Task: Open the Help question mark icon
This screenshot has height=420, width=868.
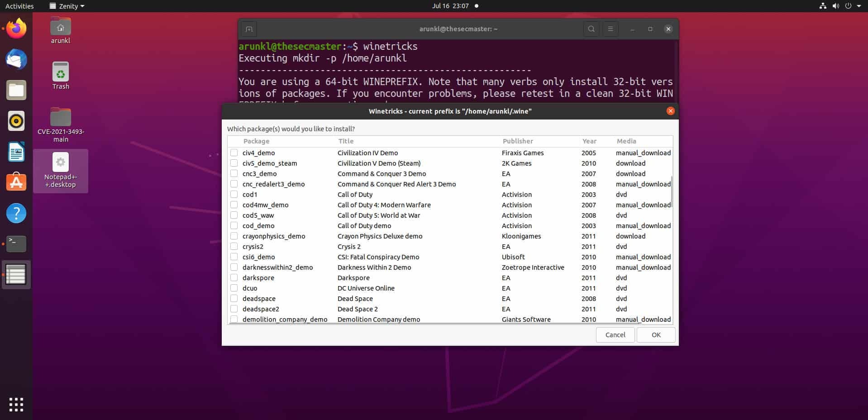Action: click(x=16, y=213)
